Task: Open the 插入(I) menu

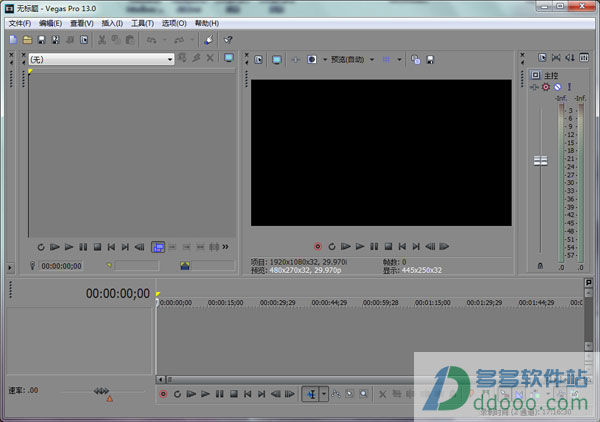Action: (x=112, y=23)
